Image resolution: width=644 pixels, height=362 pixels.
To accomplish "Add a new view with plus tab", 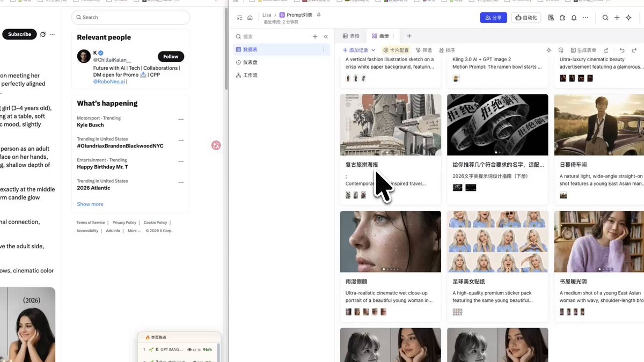I will 409,36.
